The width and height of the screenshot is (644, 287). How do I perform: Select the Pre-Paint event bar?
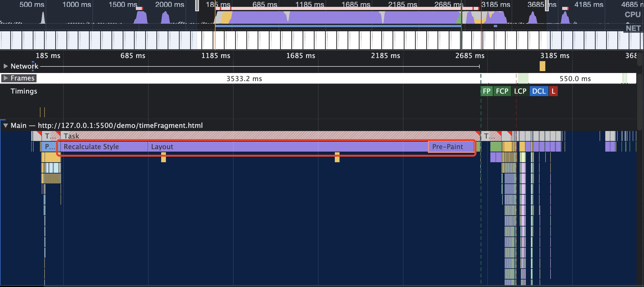(451, 147)
